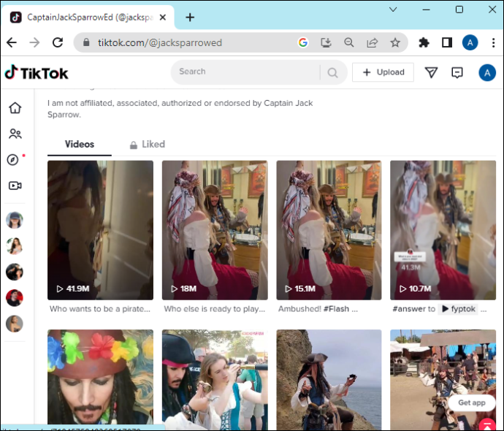Click the TikTok logo
The image size is (504, 431).
(x=36, y=72)
